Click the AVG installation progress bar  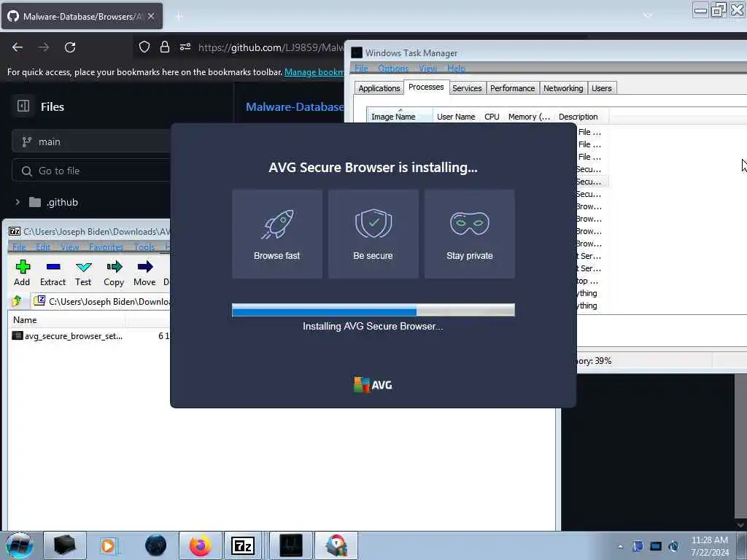[x=373, y=310]
